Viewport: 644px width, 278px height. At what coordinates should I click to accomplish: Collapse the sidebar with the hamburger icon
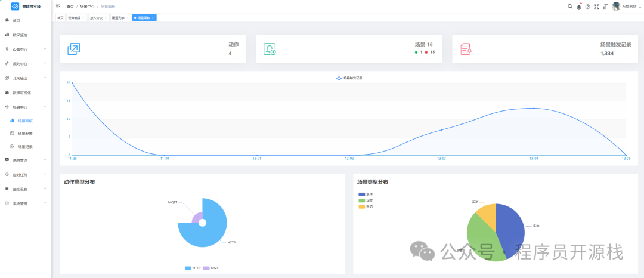(x=58, y=7)
